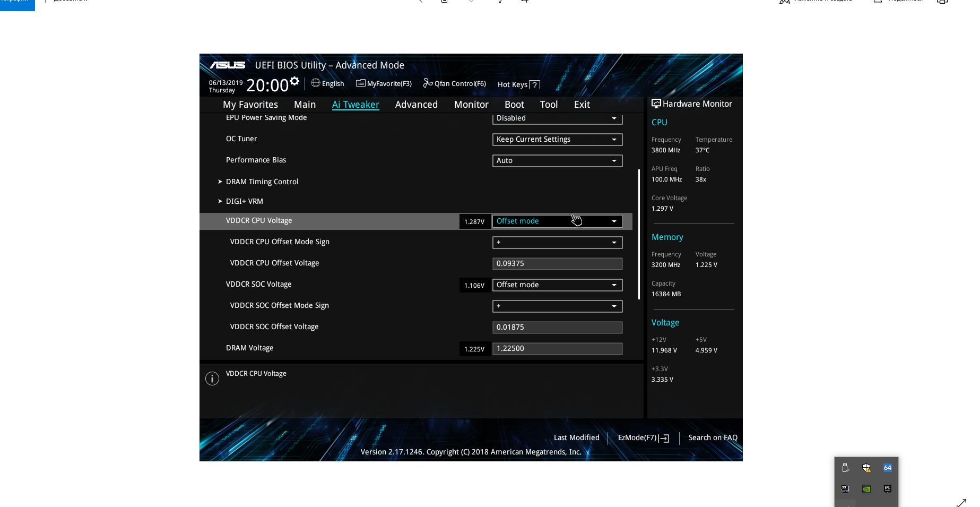Click VDDCR CPU Offset Voltage field

[558, 264]
